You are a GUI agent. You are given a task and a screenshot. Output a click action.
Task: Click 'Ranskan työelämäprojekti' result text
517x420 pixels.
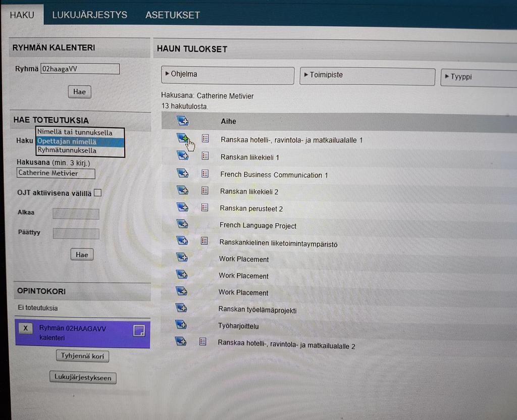point(257,310)
